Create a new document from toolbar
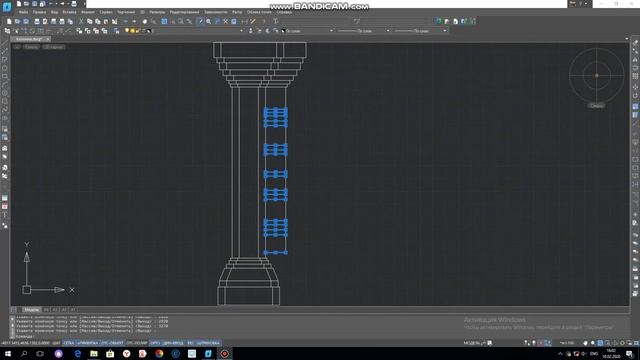Screen dimensions: 640x360 pyautogui.click(x=9, y=21)
